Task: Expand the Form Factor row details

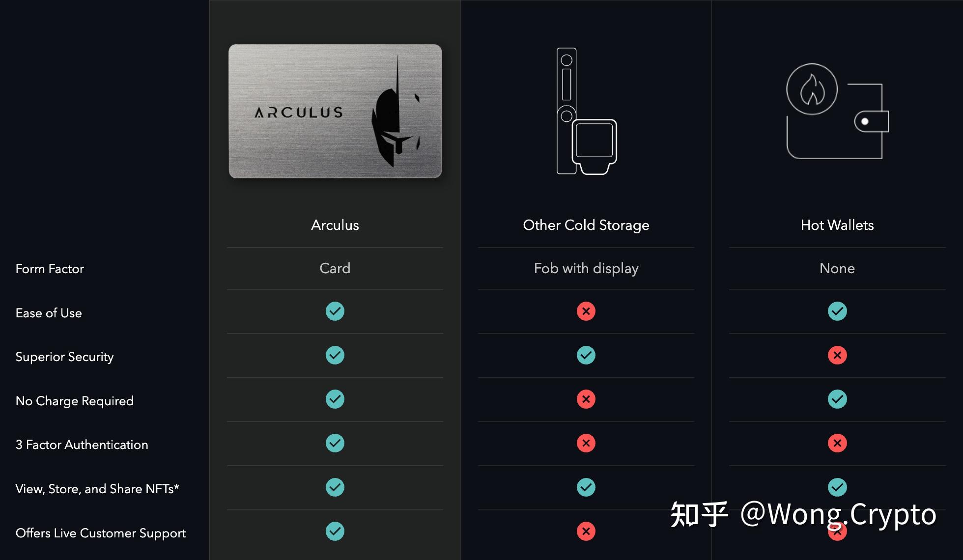Action: coord(49,268)
